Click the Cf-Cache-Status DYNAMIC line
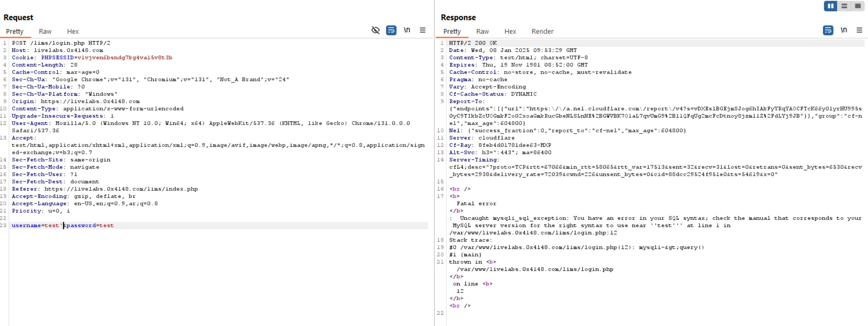 [x=493, y=94]
